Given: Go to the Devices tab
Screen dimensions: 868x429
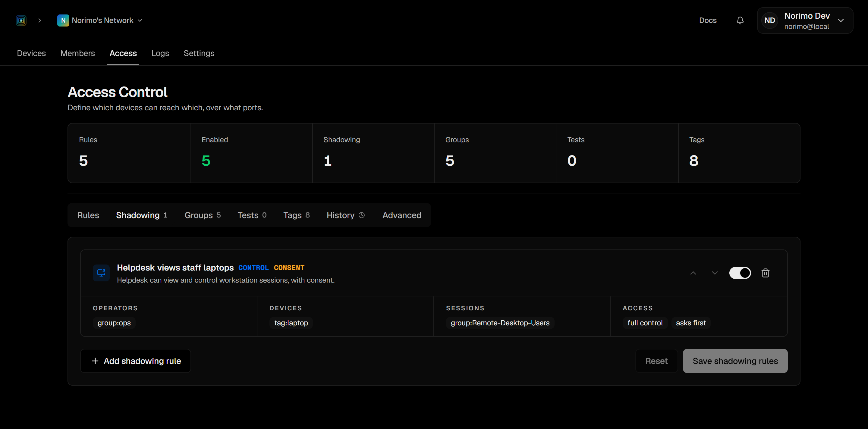Looking at the screenshot, I should (31, 53).
